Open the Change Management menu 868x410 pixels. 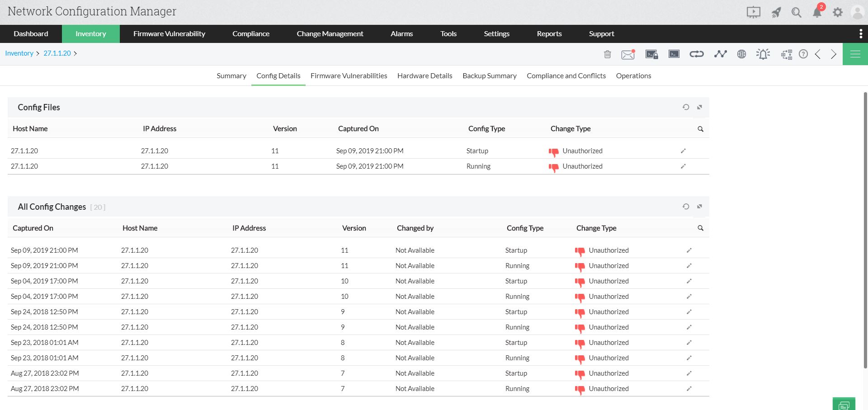330,33
